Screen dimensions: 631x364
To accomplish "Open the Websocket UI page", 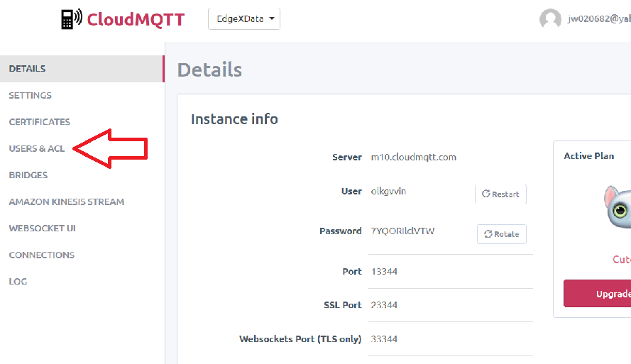I will click(43, 228).
